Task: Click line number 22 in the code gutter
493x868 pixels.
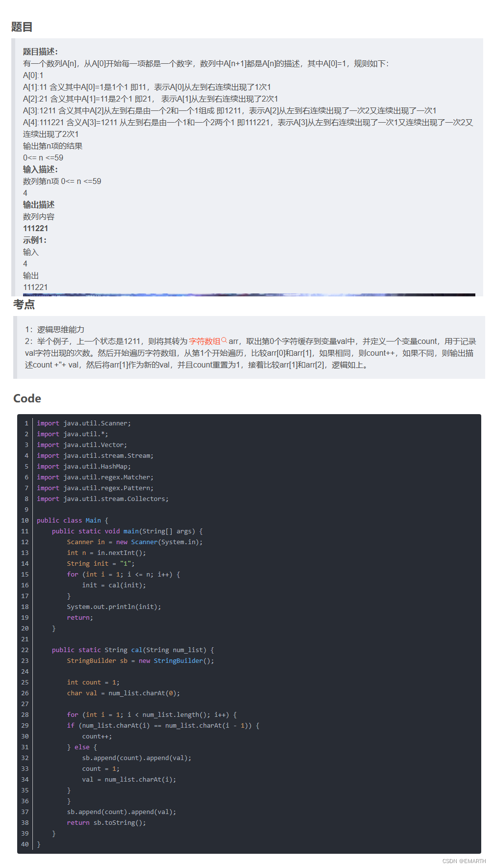Action: point(25,650)
